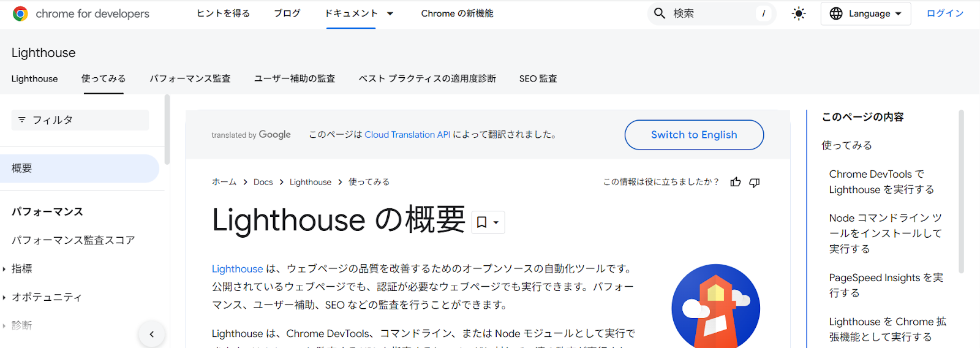The width and height of the screenshot is (980, 348).
Task: Click the 使ってみる breadcrumb link
Action: point(369,182)
